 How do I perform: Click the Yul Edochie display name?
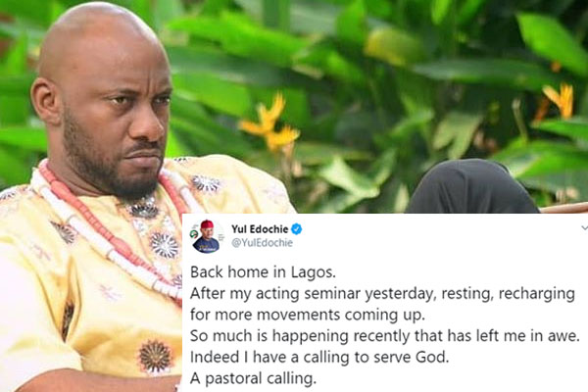point(260,228)
